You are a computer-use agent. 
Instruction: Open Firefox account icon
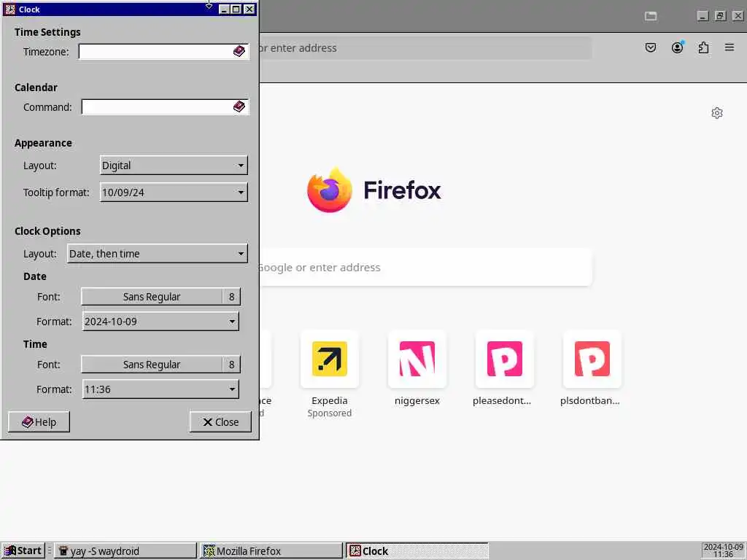coord(678,47)
